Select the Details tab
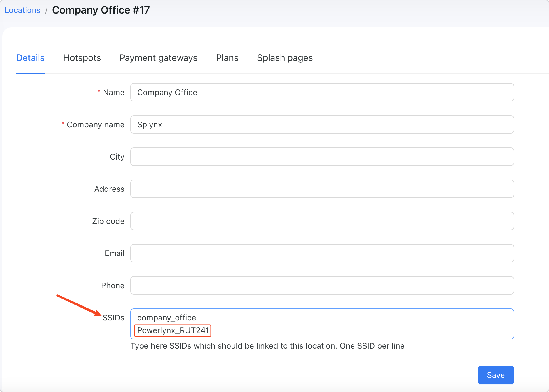 [x=30, y=58]
